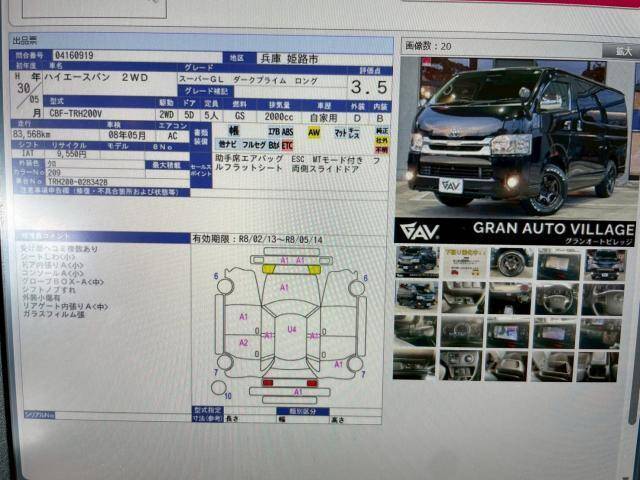Click the listing number 04160919 field
The height and width of the screenshot is (480, 640).
[74, 56]
